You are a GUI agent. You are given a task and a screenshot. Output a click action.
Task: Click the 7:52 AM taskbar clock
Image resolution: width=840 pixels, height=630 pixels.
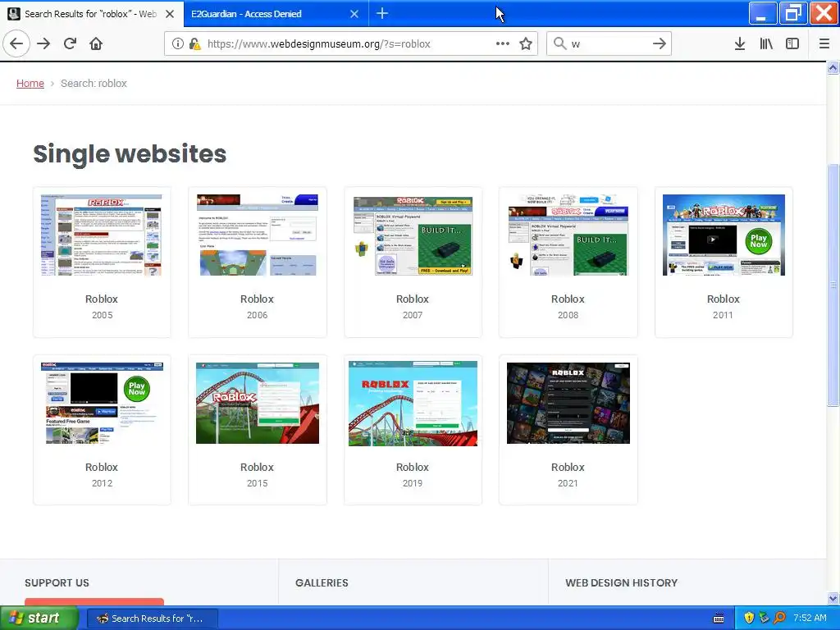click(810, 619)
